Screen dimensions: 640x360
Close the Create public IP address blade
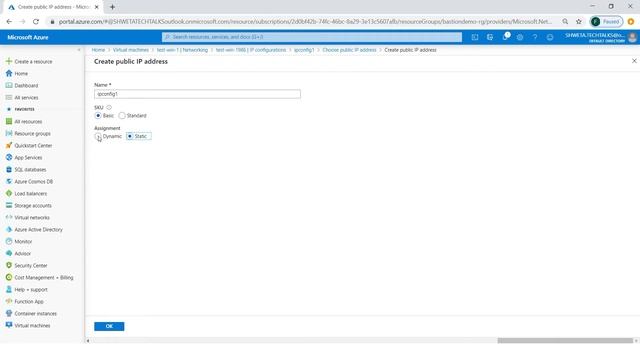634,61
